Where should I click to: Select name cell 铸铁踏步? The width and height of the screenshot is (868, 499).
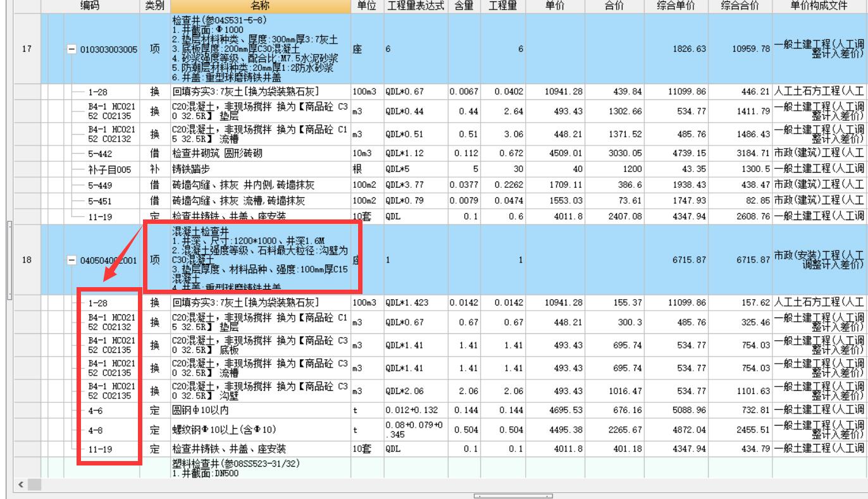[x=259, y=169]
